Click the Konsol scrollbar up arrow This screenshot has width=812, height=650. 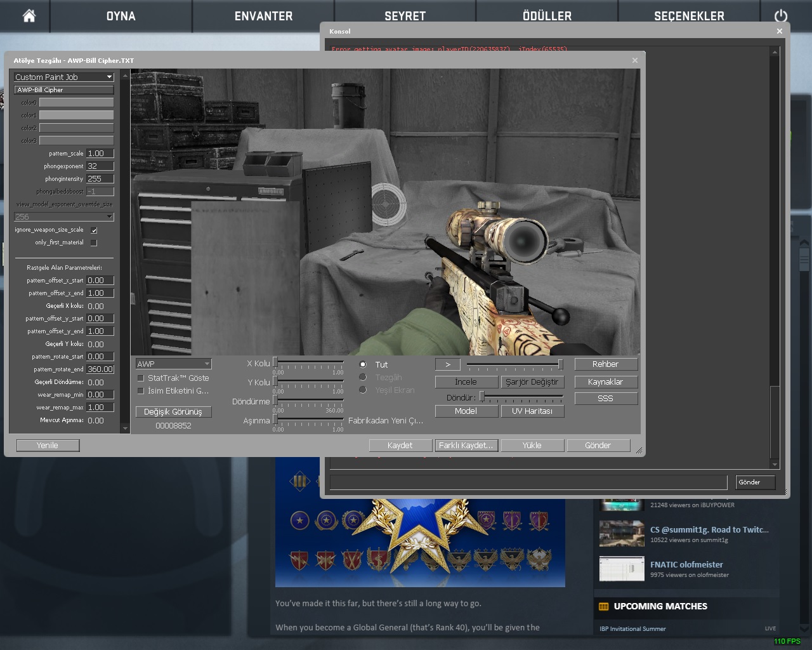pyautogui.click(x=775, y=52)
